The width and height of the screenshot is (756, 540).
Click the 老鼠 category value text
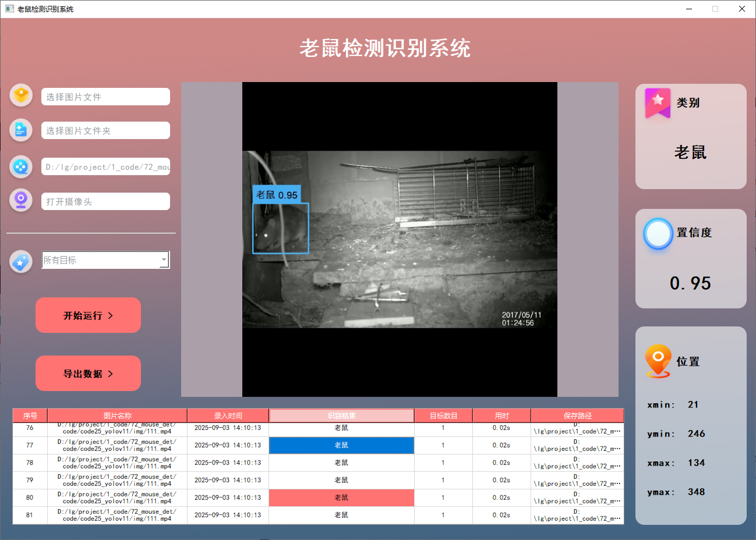coord(690,152)
